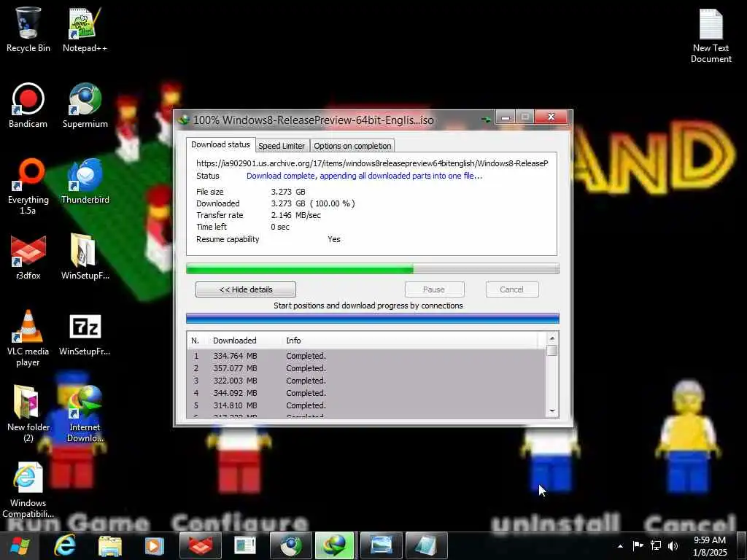This screenshot has height=560, width=747.
Task: Select connection row 2 with 357.077 MB
Action: [366, 368]
